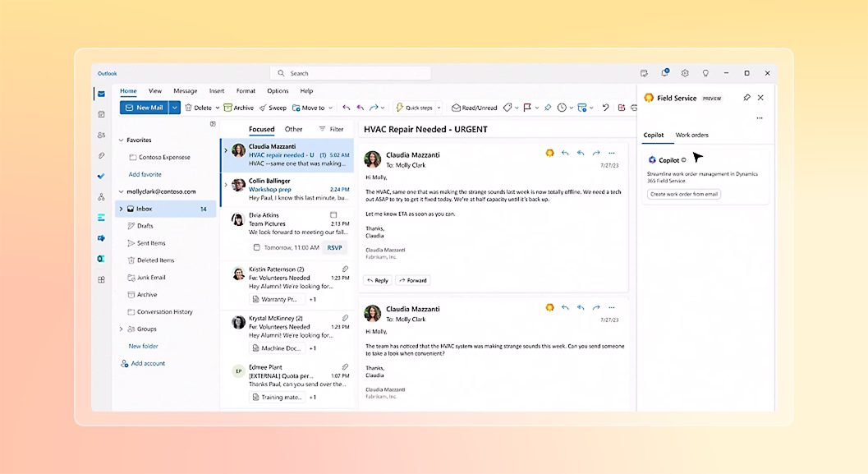Switch to the Other inbox tab

(293, 129)
